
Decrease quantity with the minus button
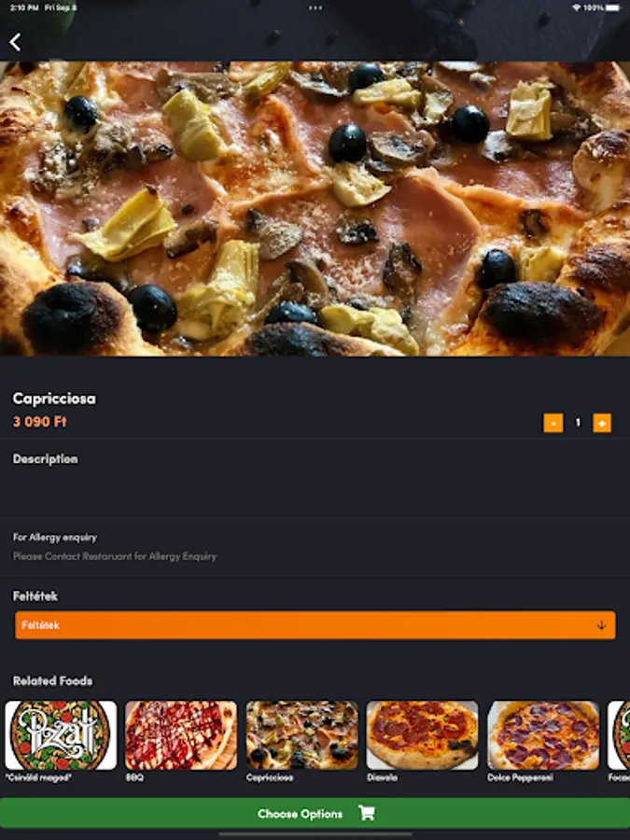tap(553, 423)
